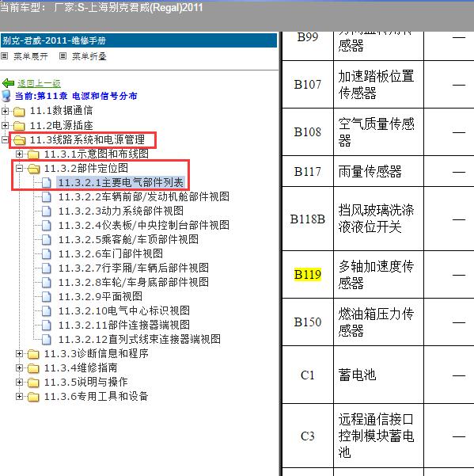This screenshot has width=474, height=476.
Task: Click the document icon of 11.3.2.4仪表板/中央控制台部件视图
Action: coord(47,225)
